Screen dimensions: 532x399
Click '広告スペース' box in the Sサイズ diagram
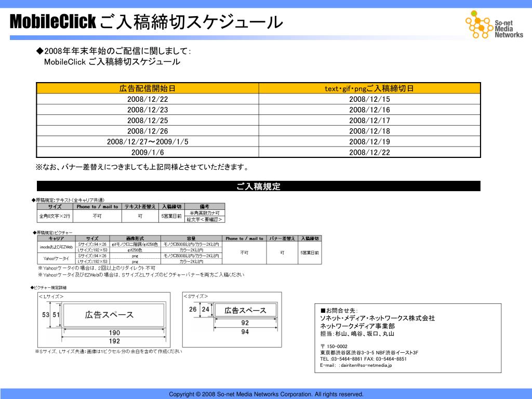[245, 310]
